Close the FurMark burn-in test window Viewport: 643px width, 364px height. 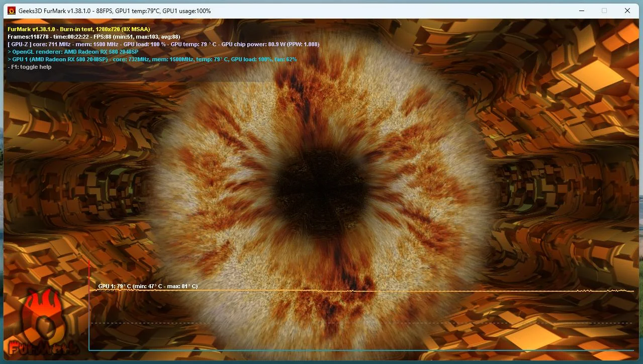pyautogui.click(x=627, y=11)
